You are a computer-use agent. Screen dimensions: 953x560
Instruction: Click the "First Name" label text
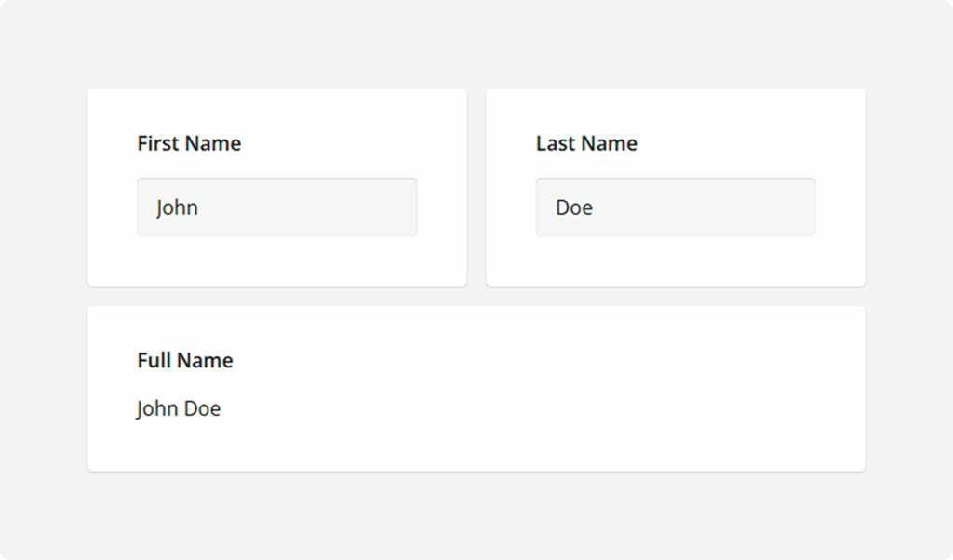pyautogui.click(x=189, y=143)
